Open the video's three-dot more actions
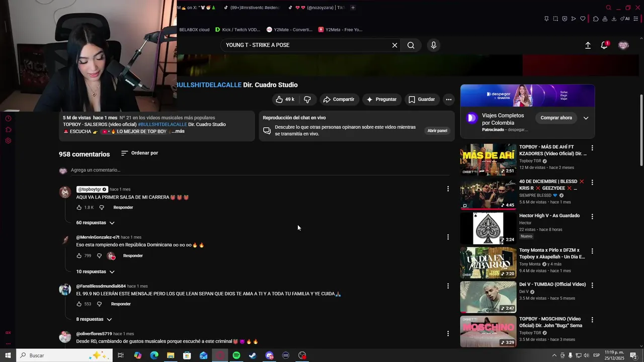This screenshot has height=362, width=644. coord(448,100)
